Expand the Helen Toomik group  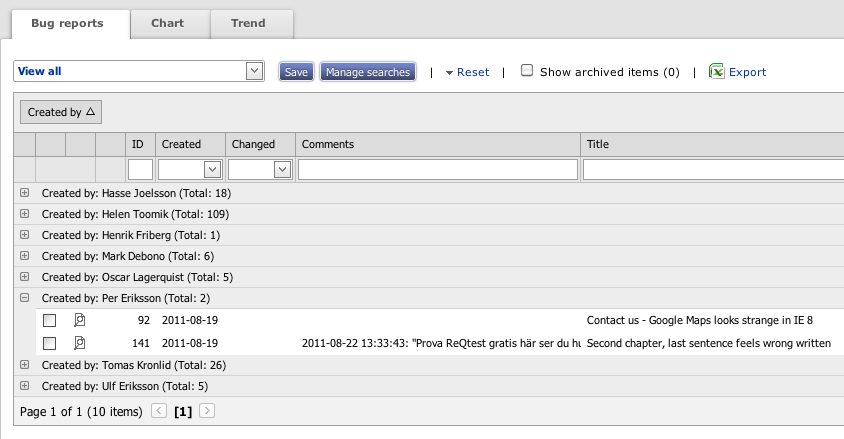pyautogui.click(x=24, y=214)
